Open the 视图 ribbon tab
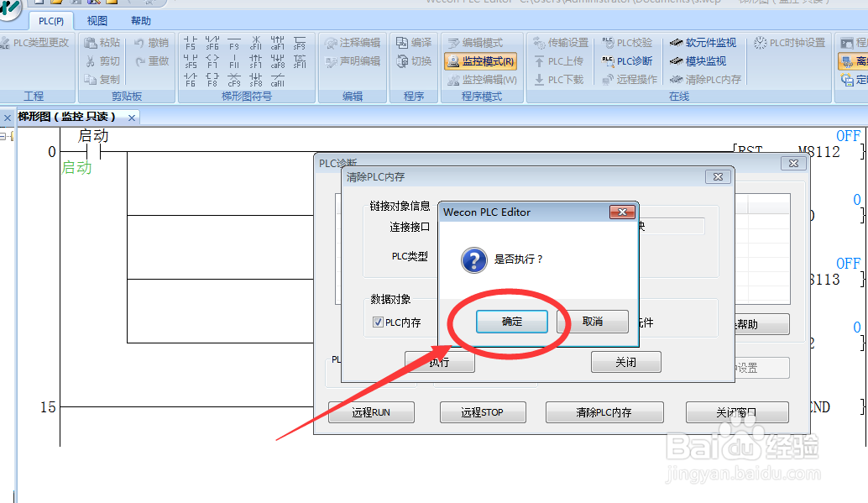 [97, 21]
